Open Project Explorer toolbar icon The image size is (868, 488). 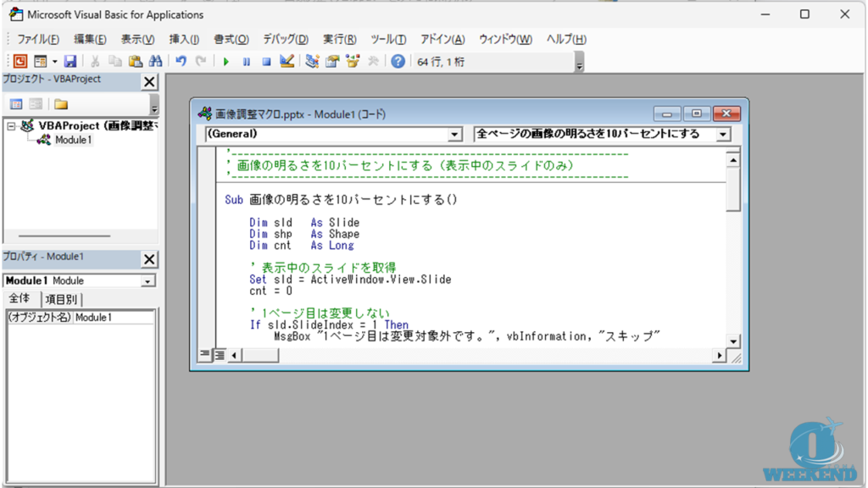pyautogui.click(x=312, y=61)
